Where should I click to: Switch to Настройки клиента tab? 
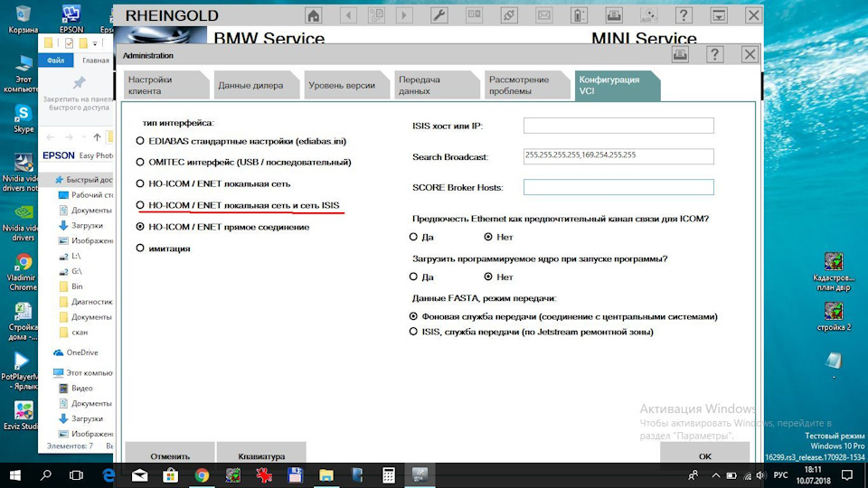tap(165, 85)
